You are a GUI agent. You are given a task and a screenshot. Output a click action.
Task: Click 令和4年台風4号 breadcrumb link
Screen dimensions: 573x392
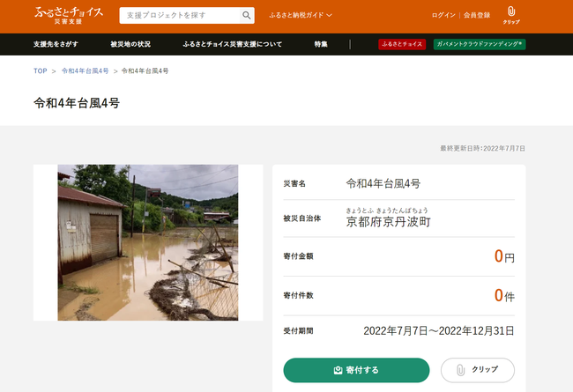point(85,70)
